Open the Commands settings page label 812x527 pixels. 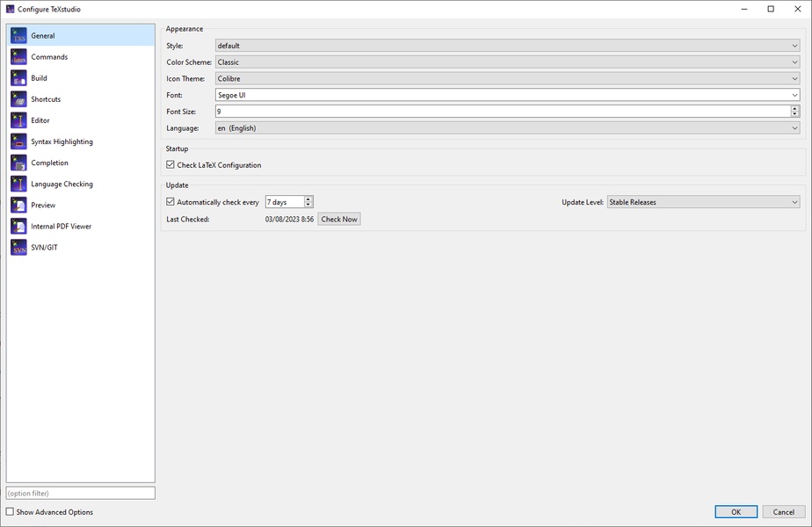pyautogui.click(x=49, y=57)
